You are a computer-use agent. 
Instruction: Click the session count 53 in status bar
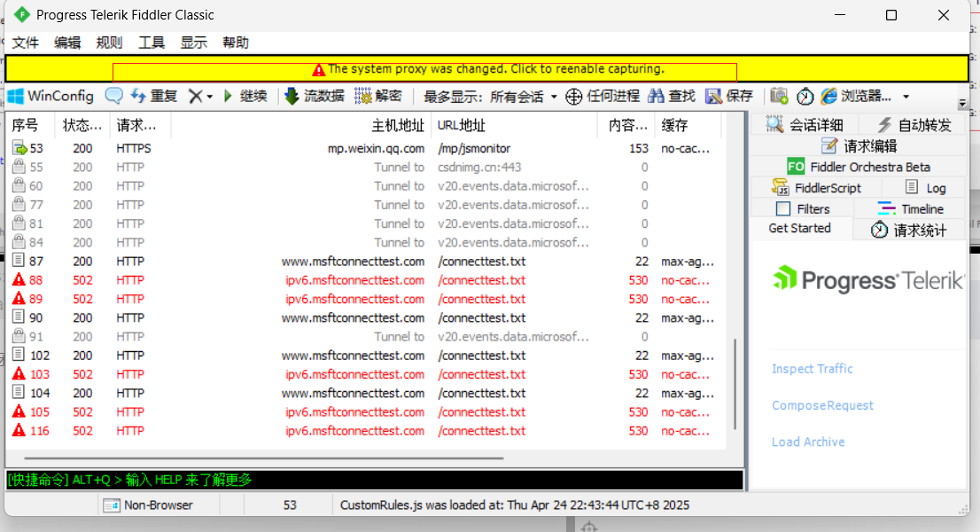pyautogui.click(x=290, y=505)
